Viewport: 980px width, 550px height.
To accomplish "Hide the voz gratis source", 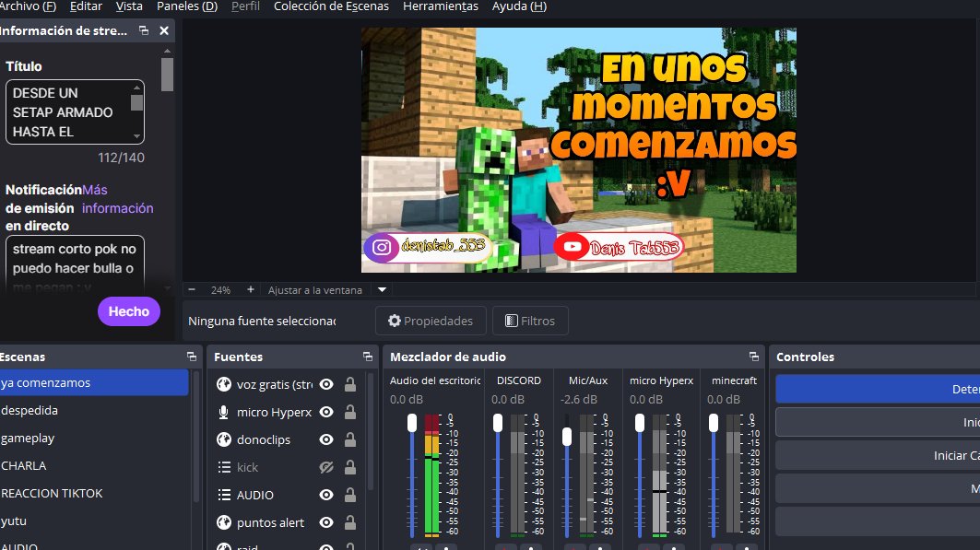I will click(326, 384).
